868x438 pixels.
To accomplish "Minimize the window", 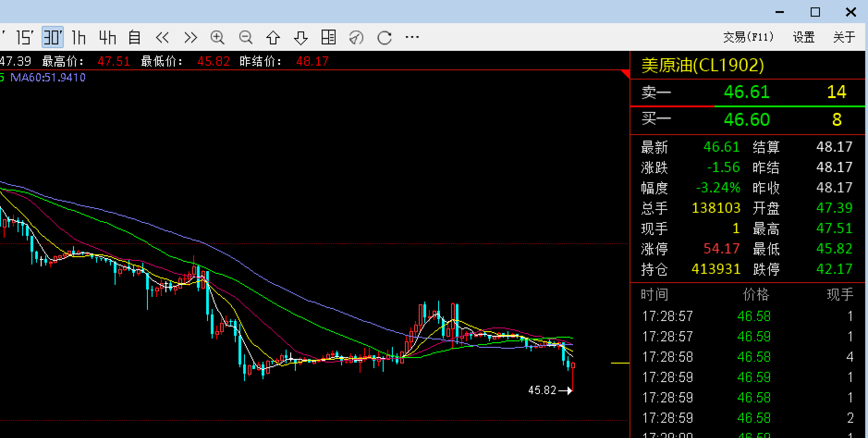I will [x=780, y=12].
